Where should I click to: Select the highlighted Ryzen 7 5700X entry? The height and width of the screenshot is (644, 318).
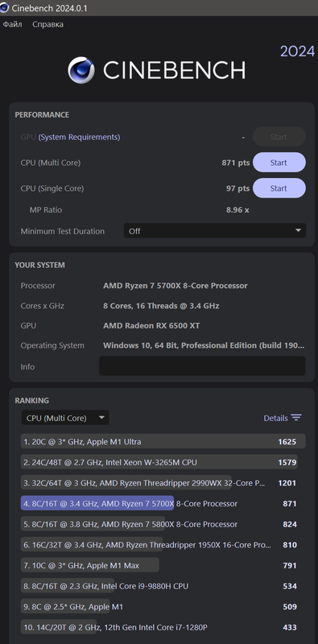(x=163, y=503)
